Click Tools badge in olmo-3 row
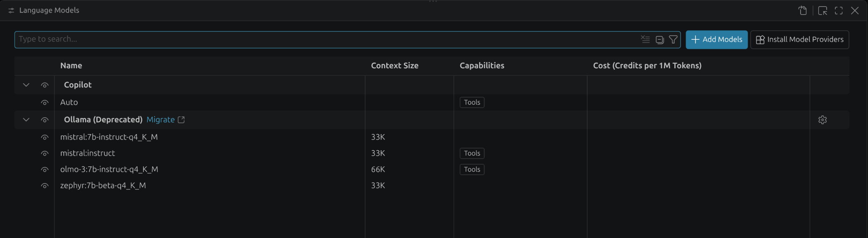This screenshot has width=868, height=238. [472, 169]
